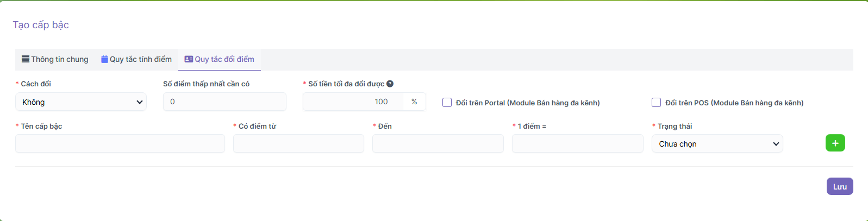Click the 1 điểm = input field
The width and height of the screenshot is (868, 221).
click(577, 144)
